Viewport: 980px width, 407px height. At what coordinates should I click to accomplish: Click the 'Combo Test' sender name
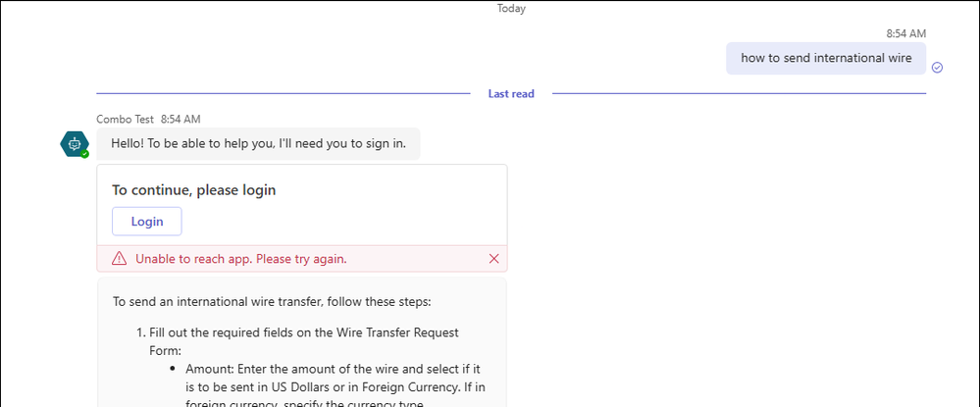pos(125,119)
